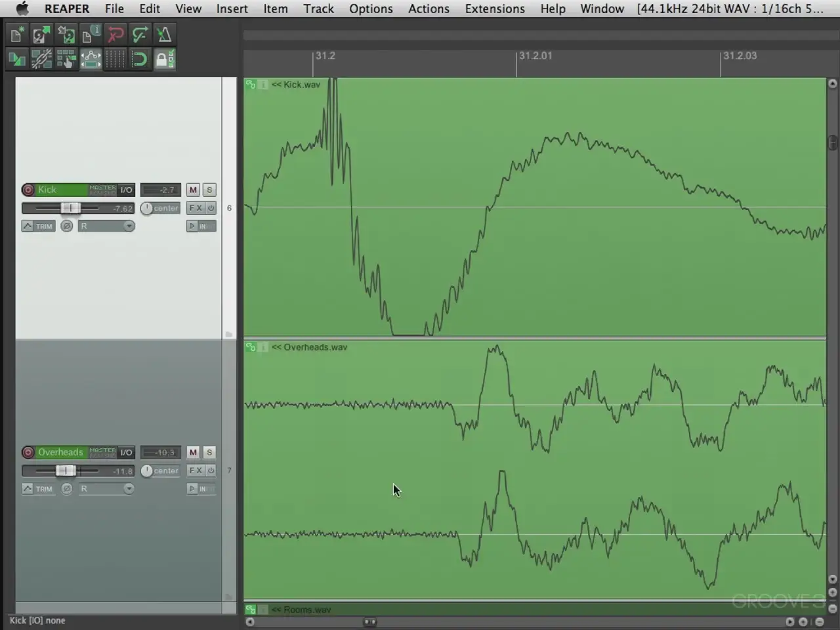Invert phase on the Kick track
This screenshot has height=630, width=840.
click(x=66, y=226)
